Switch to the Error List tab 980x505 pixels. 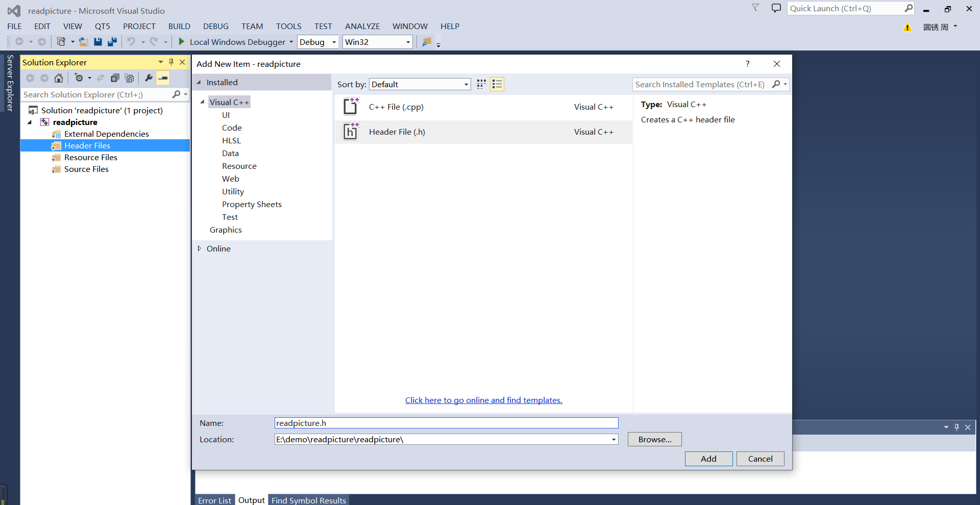(214, 500)
